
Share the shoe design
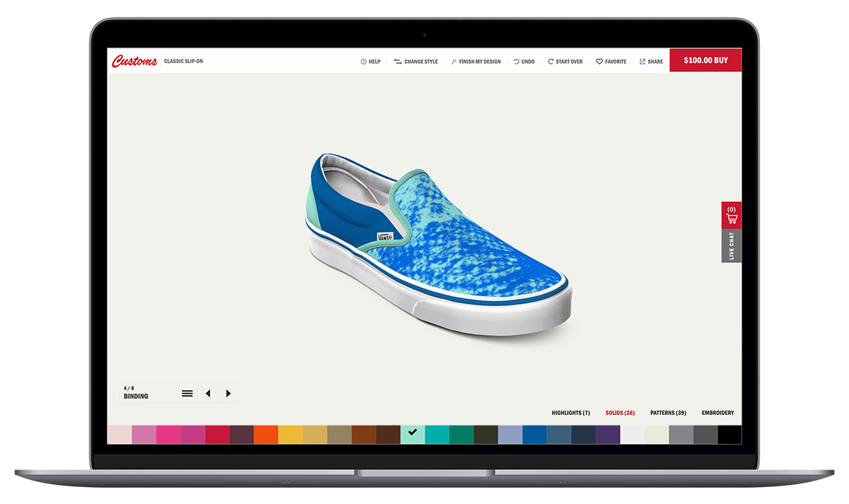point(651,61)
